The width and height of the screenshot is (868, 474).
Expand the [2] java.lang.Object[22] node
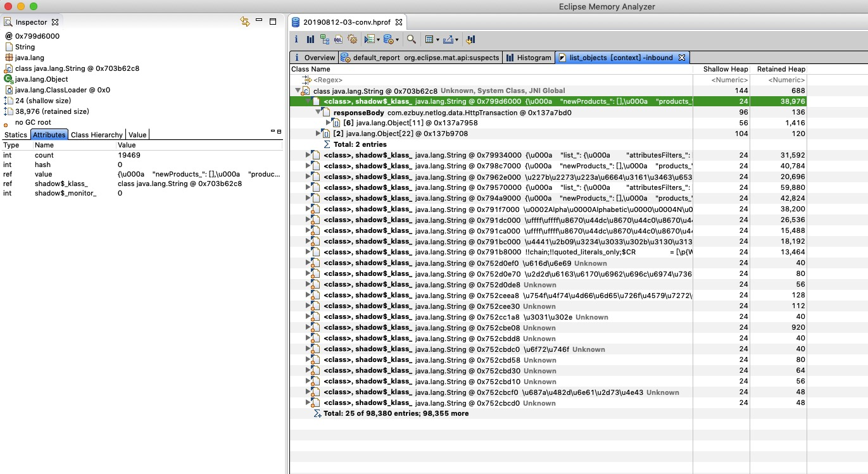[x=318, y=134]
